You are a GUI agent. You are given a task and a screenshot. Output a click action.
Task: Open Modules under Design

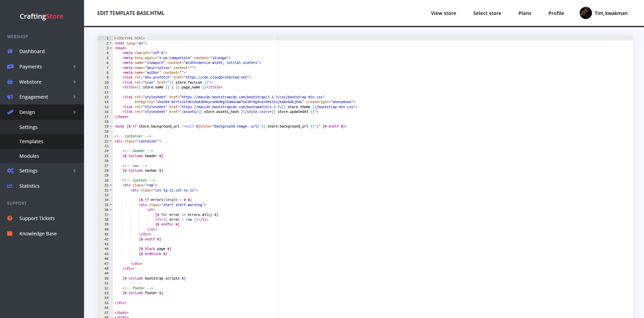pos(29,156)
